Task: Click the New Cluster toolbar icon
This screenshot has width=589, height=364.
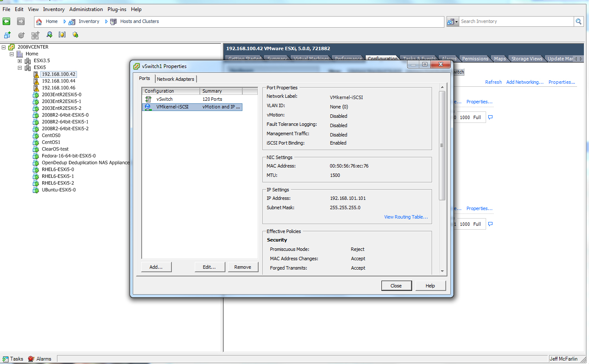Action: coord(35,35)
